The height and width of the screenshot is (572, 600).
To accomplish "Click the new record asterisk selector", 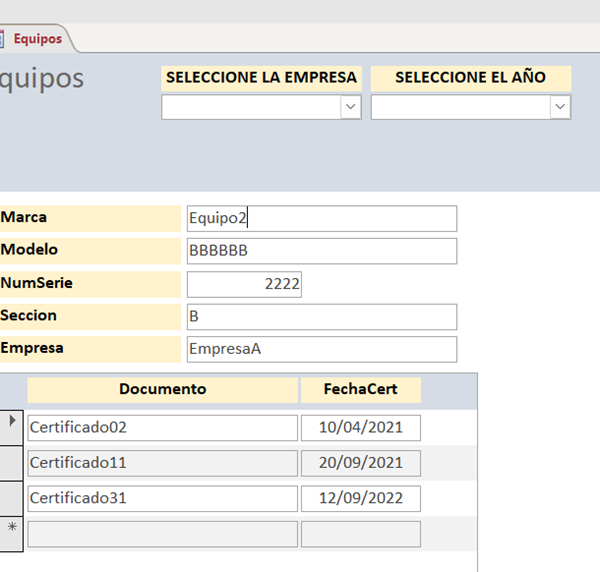I will (x=12, y=528).
